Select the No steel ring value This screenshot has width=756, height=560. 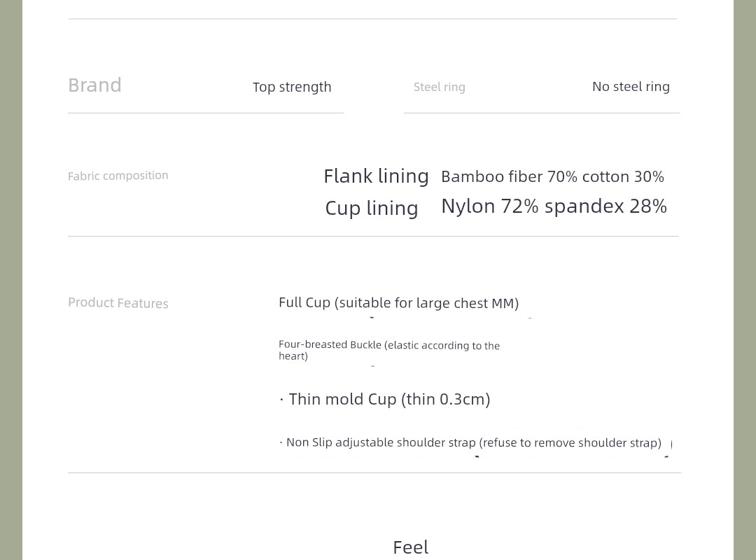[631, 87]
